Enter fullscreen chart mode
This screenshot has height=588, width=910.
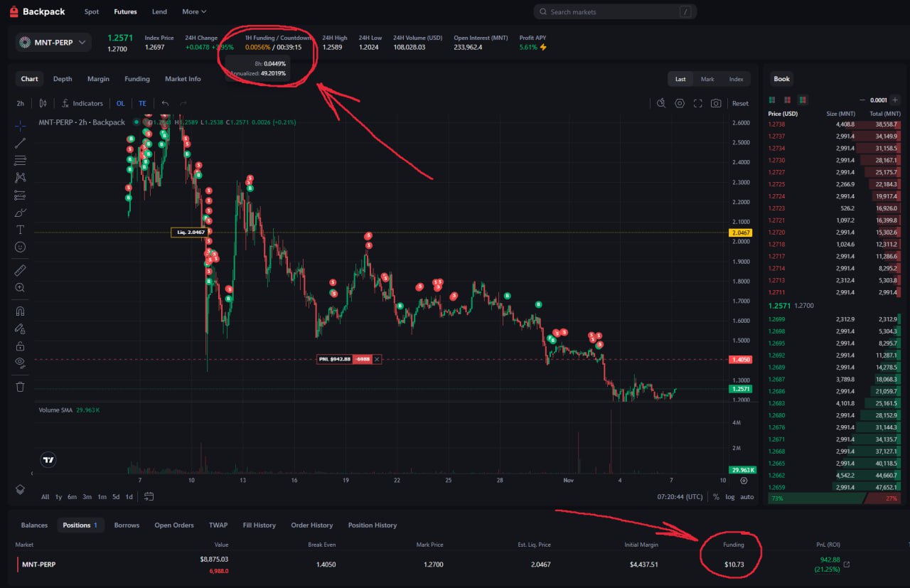pos(697,103)
